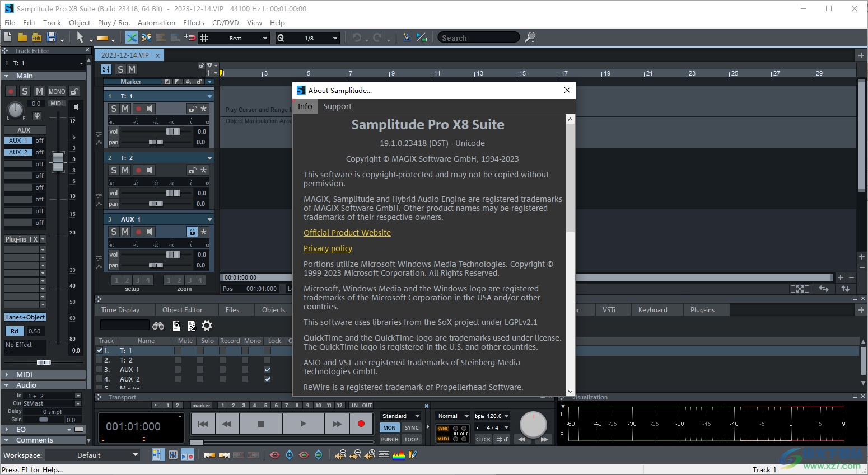Open the Workspace Default dropdown

(92, 455)
